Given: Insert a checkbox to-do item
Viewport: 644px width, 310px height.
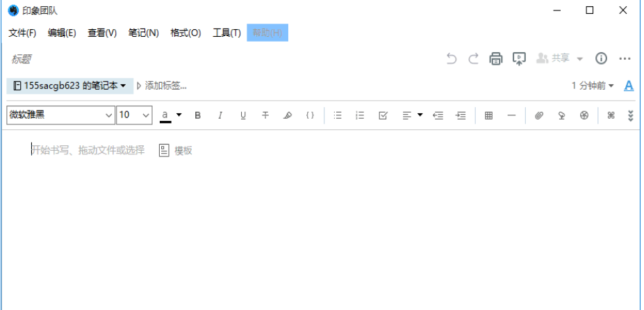Looking at the screenshot, I should [x=383, y=115].
